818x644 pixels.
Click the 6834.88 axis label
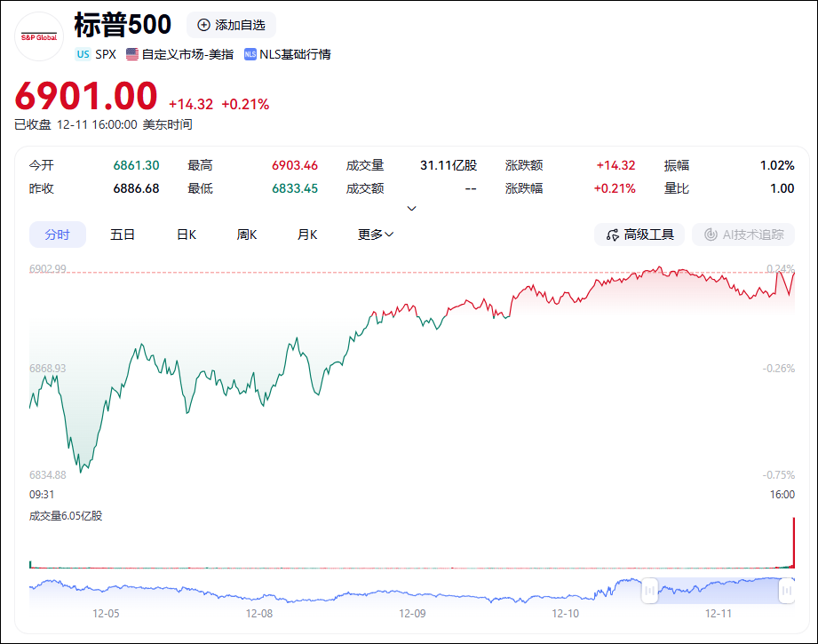coord(47,475)
